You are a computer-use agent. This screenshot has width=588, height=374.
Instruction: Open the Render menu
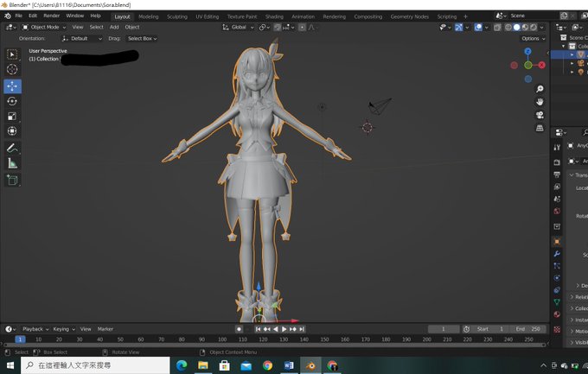pos(52,16)
